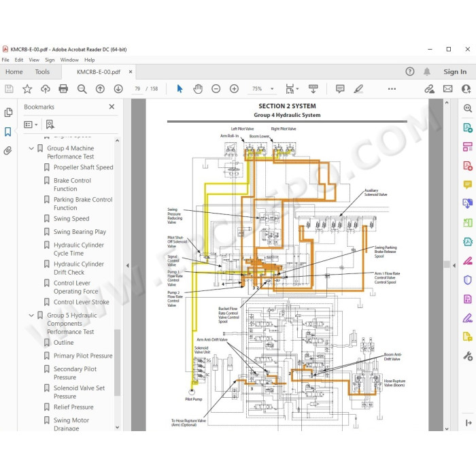Click the scrolling mode keyboard icon

click(313, 89)
